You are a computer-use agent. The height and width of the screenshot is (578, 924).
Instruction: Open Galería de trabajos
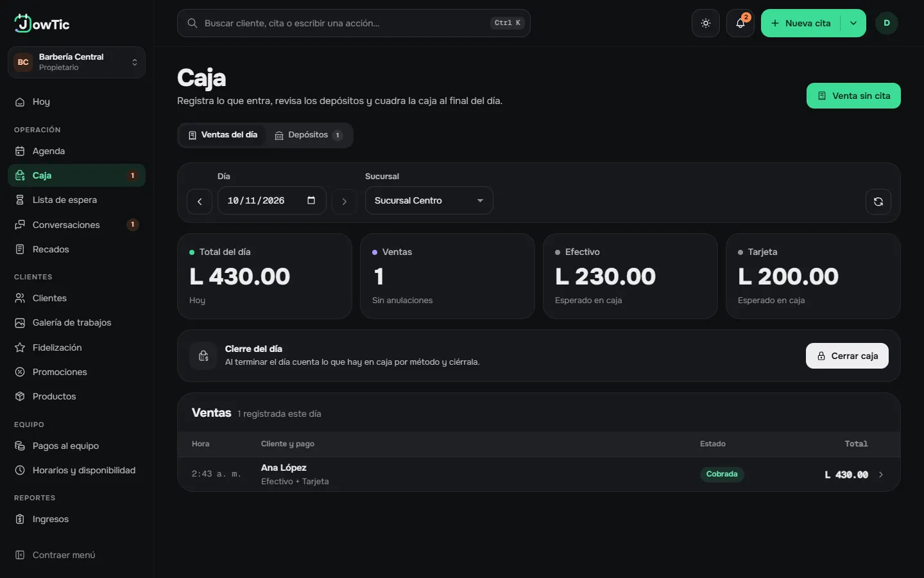76,322
